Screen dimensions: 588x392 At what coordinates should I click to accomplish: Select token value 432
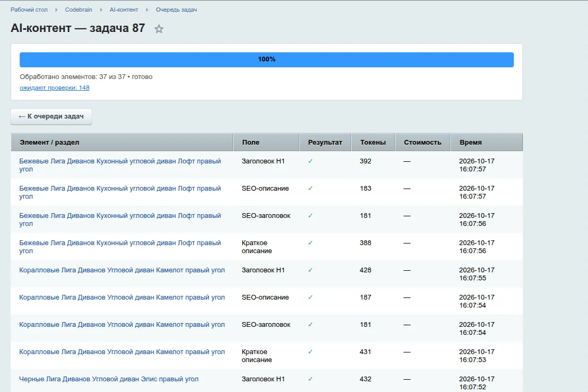click(365, 379)
